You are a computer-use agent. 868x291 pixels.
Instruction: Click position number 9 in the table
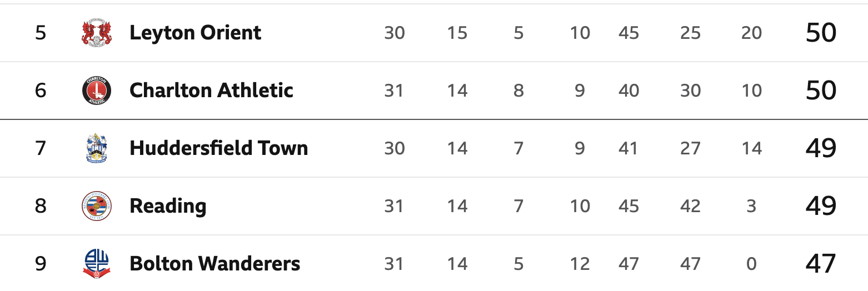(x=41, y=264)
